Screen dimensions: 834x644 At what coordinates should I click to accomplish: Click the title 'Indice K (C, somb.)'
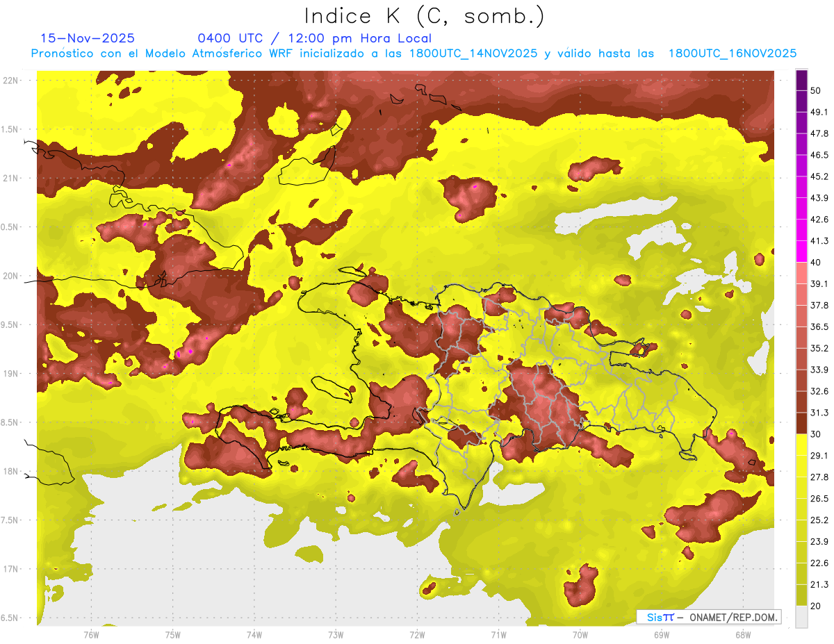point(424,16)
